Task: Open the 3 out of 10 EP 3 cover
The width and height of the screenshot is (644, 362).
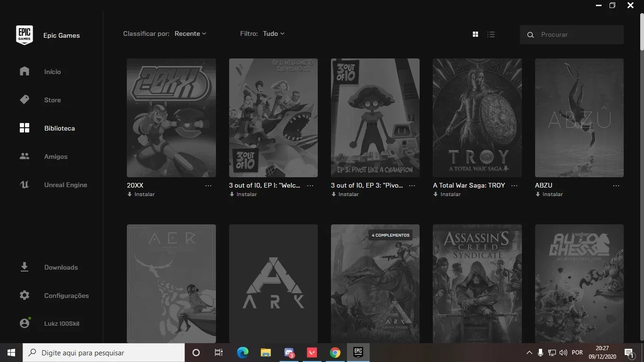Action: 375,118
